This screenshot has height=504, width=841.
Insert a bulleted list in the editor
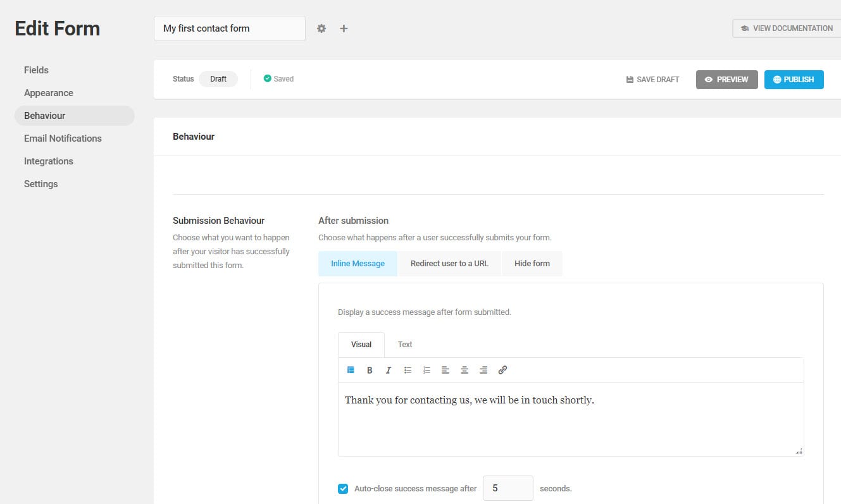(x=408, y=371)
